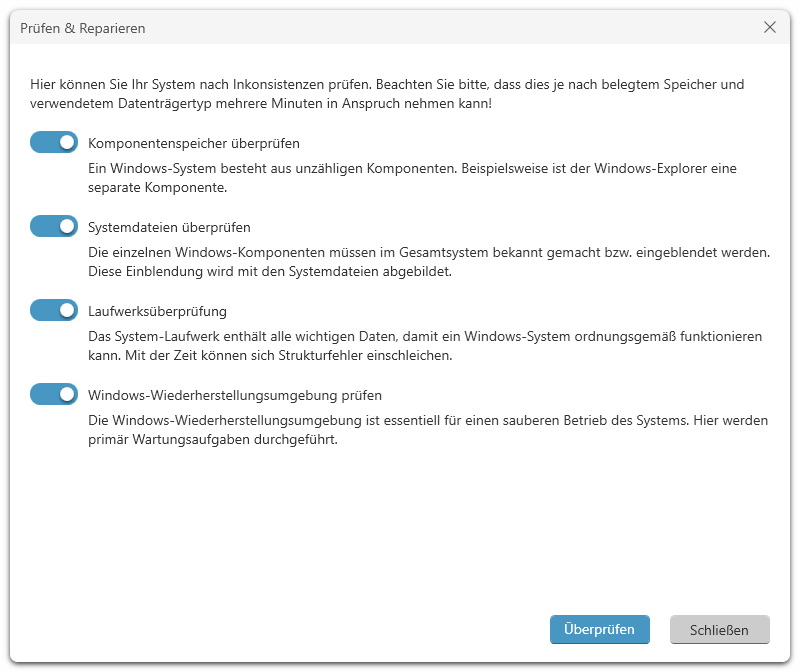This screenshot has width=800, height=672.
Task: Click the Komponentenspeicher überprüfen label
Action: click(194, 143)
